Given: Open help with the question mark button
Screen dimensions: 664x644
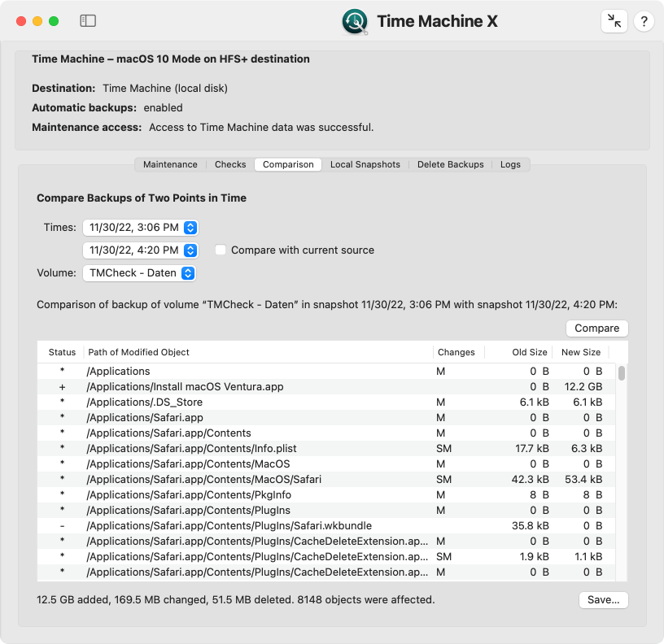Looking at the screenshot, I should point(644,20).
